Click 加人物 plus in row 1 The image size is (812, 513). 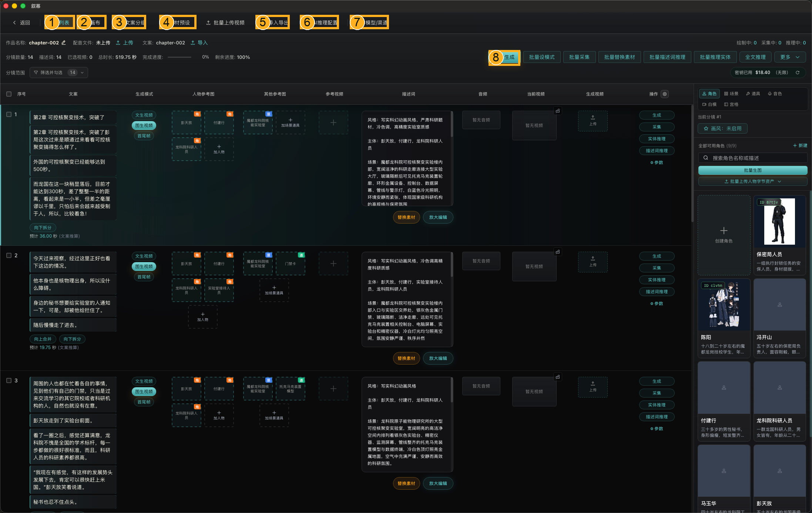tap(219, 149)
